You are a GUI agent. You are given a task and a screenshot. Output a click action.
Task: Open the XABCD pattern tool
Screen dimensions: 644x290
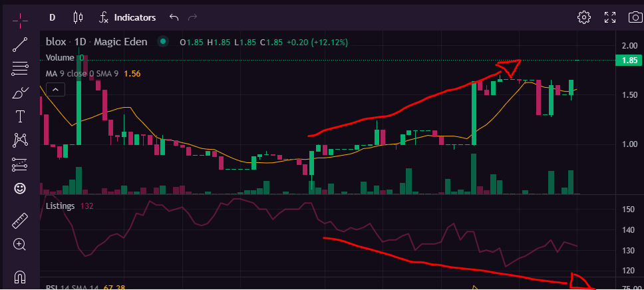click(x=20, y=140)
